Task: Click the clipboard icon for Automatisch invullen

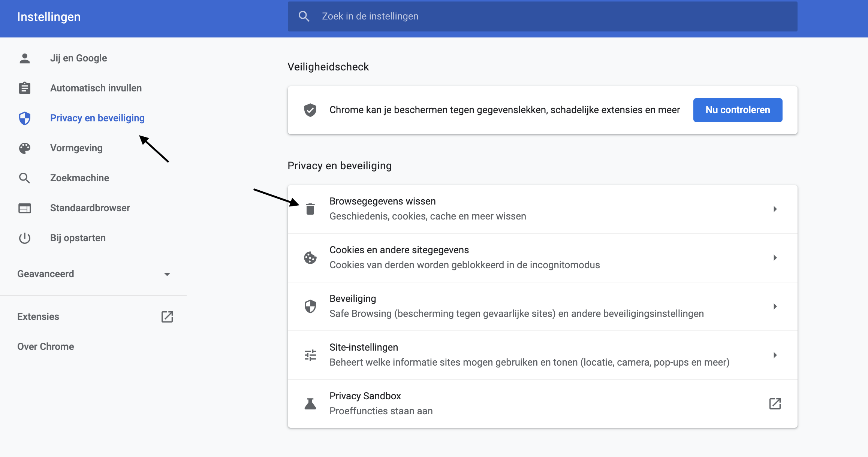Action: (x=25, y=88)
